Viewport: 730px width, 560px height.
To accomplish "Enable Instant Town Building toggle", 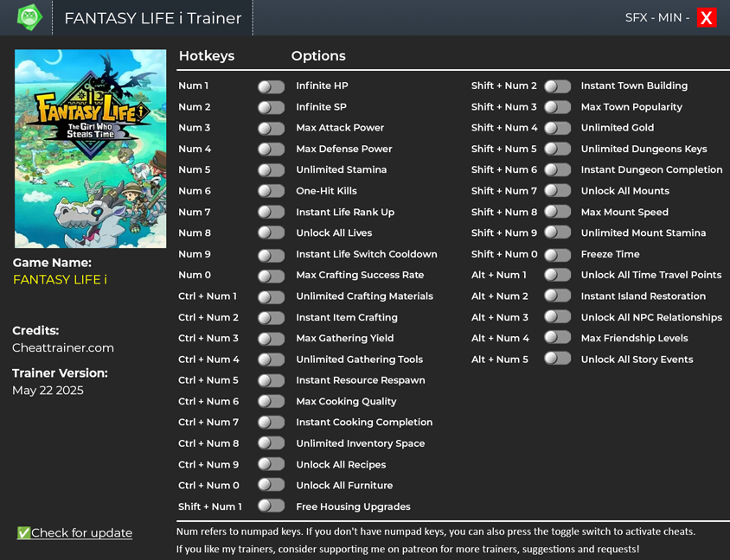I will 557,86.
